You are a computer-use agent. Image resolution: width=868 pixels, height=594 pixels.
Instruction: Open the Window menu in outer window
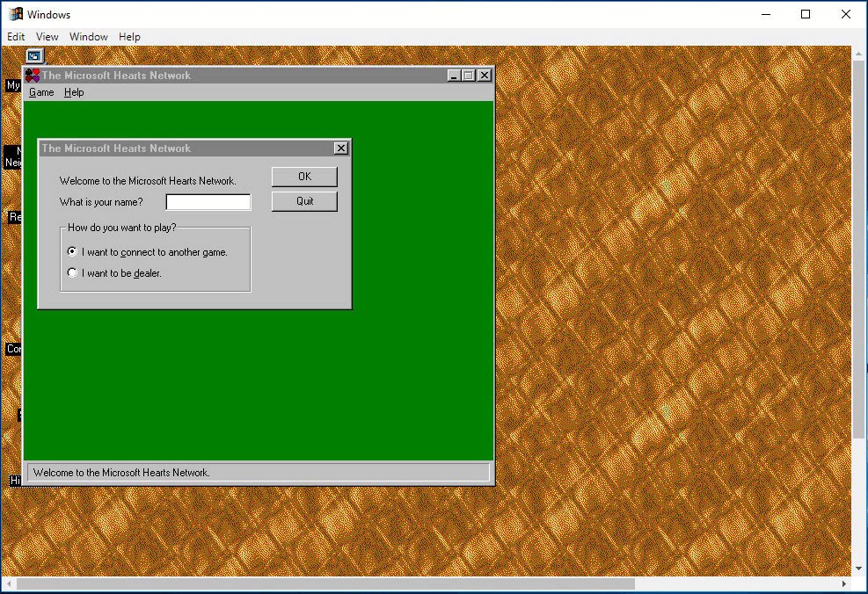pos(89,37)
